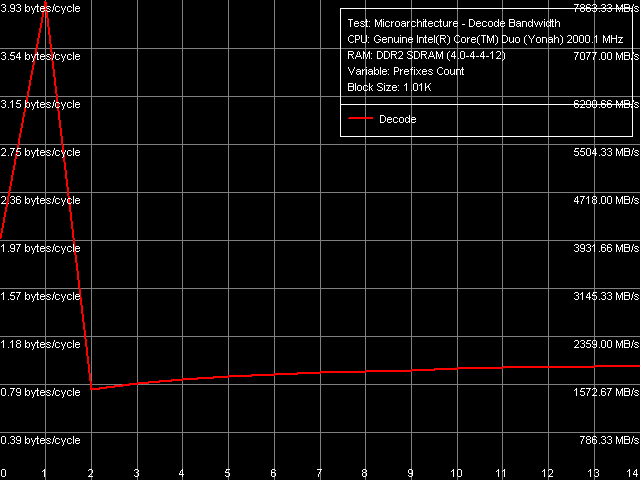Click the curve's lowest point at x-value 2
The width and height of the screenshot is (640, 480).
point(91,389)
